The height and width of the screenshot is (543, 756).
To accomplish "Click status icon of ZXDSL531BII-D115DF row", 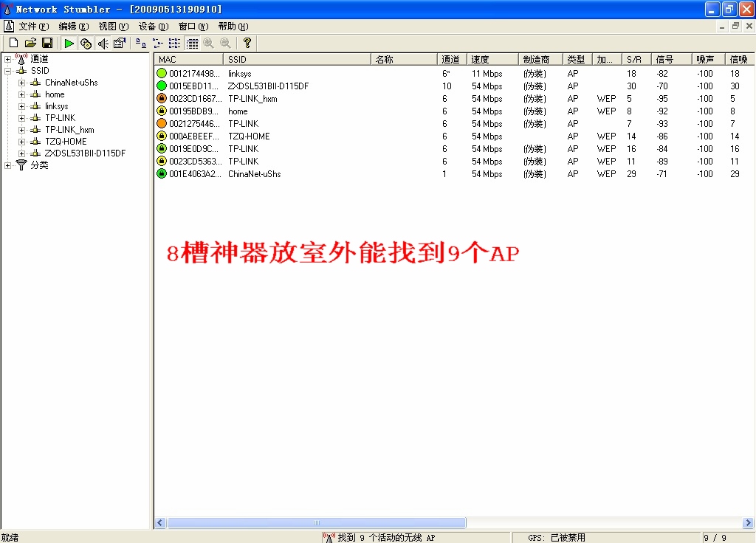I will [162, 86].
